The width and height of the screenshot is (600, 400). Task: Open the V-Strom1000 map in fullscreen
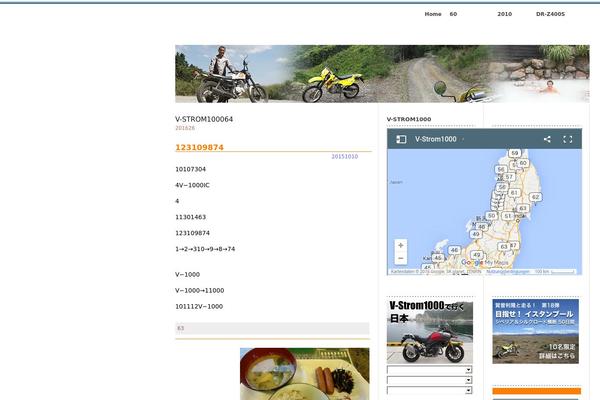coord(567,139)
